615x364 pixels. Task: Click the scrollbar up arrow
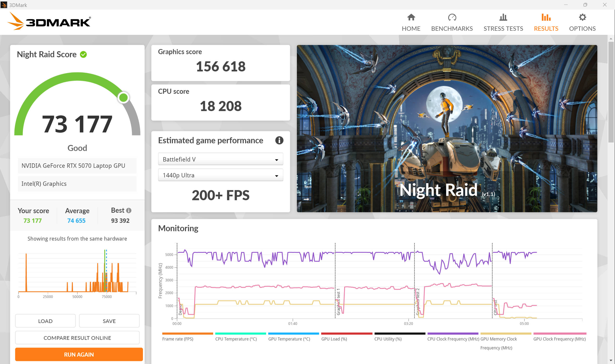611,38
